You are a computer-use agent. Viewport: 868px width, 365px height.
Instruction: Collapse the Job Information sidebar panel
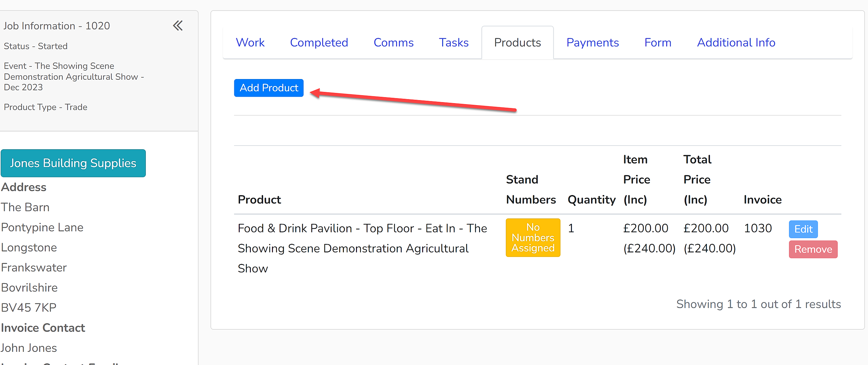coord(178,25)
